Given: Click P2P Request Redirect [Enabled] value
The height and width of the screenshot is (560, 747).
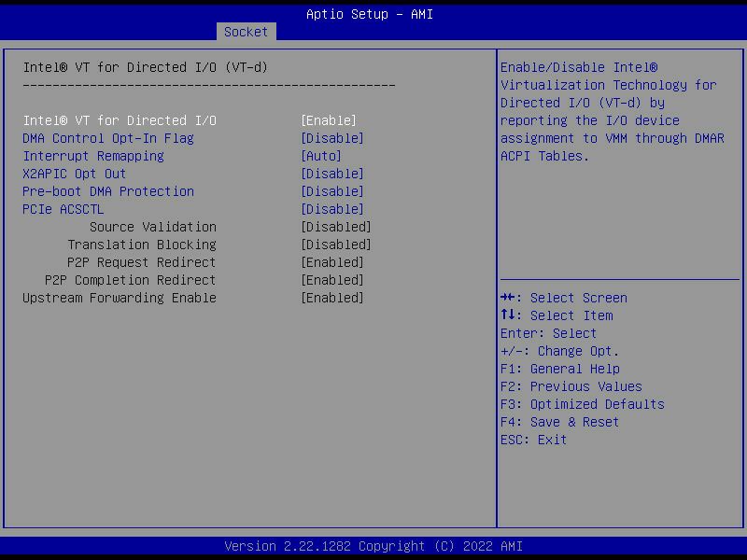Looking at the screenshot, I should pos(332,262).
